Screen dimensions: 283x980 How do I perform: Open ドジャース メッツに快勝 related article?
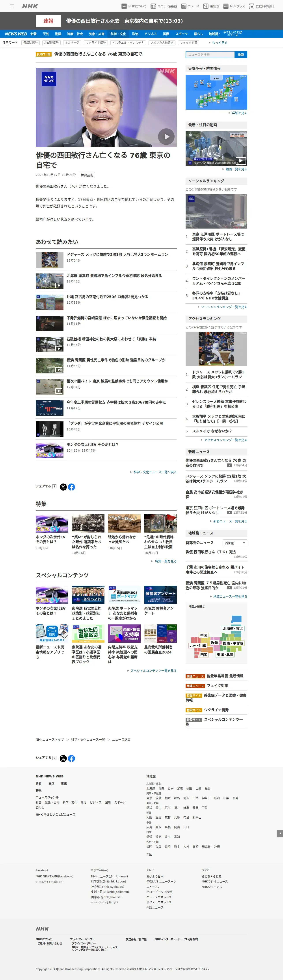click(117, 255)
